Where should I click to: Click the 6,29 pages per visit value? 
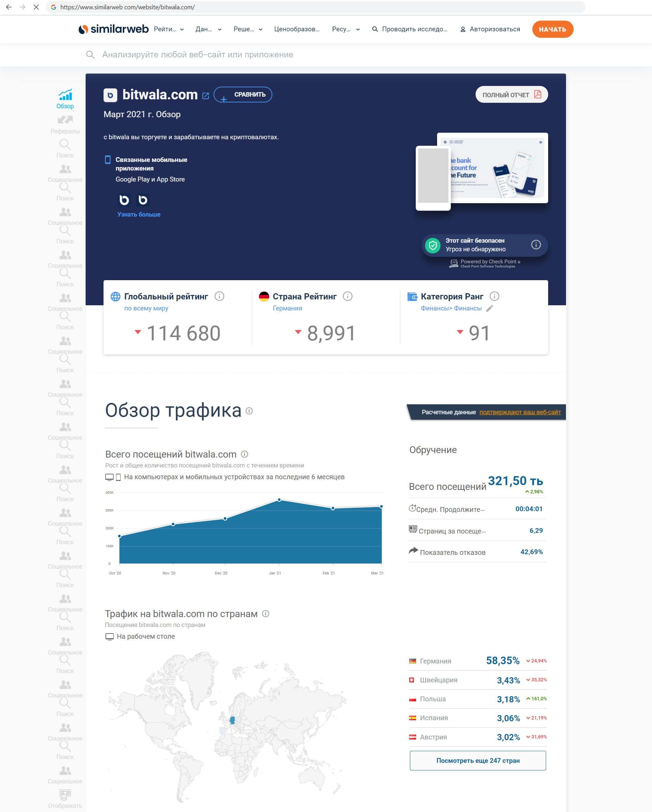[x=536, y=530]
